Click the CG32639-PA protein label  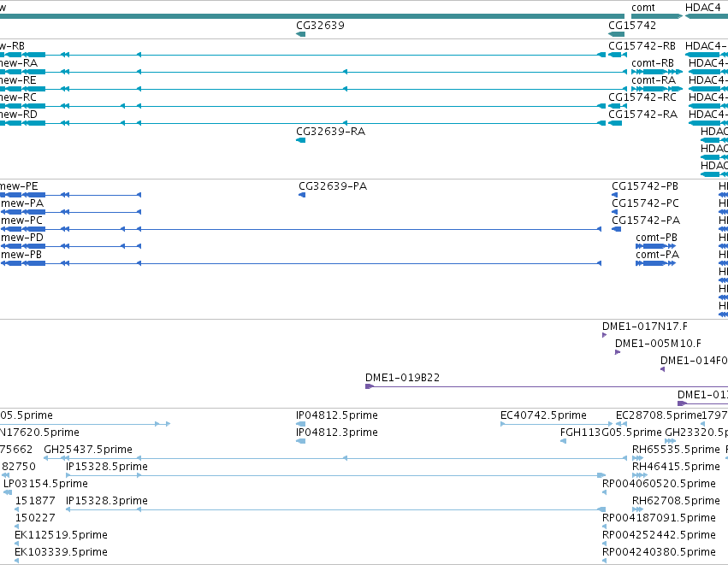point(333,186)
